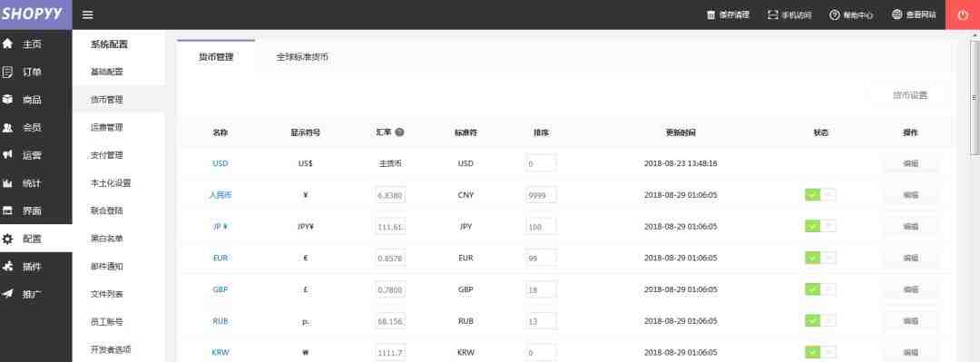The height and width of the screenshot is (362, 980).
Task: Toggle status switch for 人民币 row
Action: pyautogui.click(x=820, y=194)
